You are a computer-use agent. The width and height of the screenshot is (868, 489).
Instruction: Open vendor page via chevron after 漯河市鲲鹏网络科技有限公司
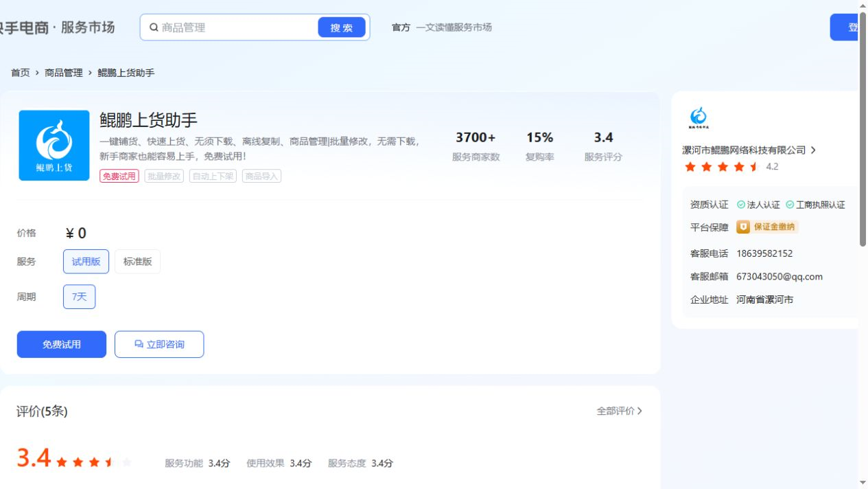[813, 150]
